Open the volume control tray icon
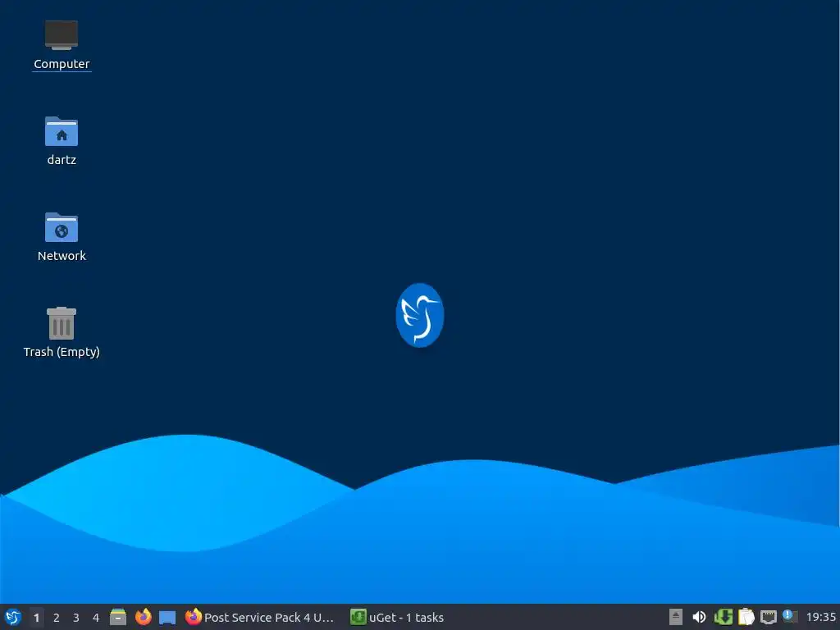The image size is (840, 630). [699, 617]
